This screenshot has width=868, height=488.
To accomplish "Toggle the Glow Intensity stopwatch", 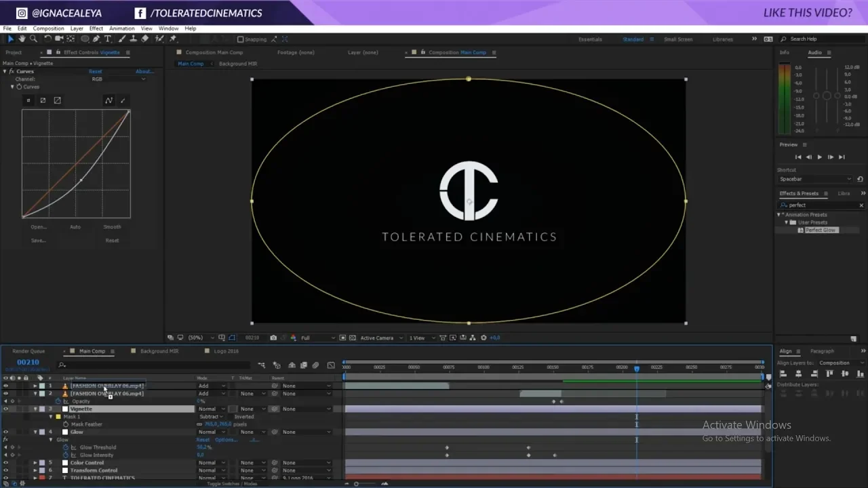I will tap(66, 455).
